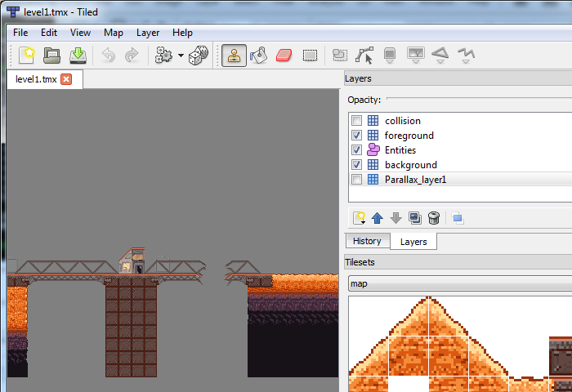Toggle Random Mode dice icon
The image size is (572, 392).
199,56
